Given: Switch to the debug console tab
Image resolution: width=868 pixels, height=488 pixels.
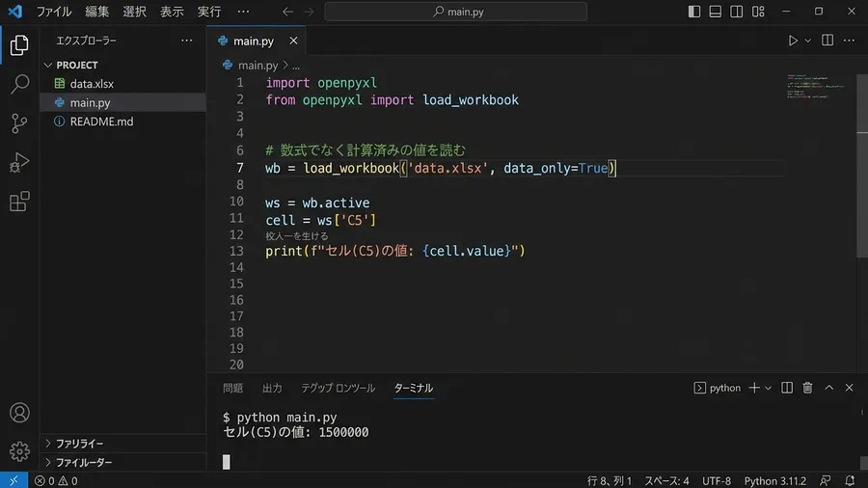Looking at the screenshot, I should coord(338,388).
